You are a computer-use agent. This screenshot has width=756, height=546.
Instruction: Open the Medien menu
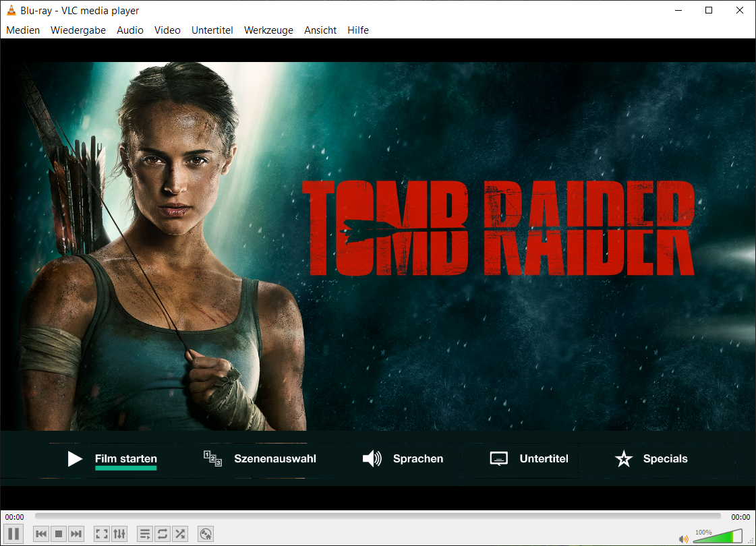[23, 30]
